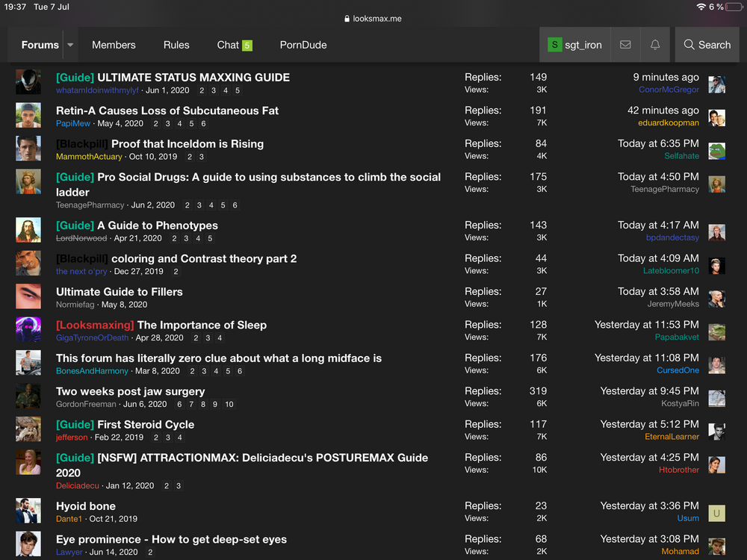This screenshot has height=560, width=747.
Task: Click MammothActuary author avatar
Action: pos(28,149)
